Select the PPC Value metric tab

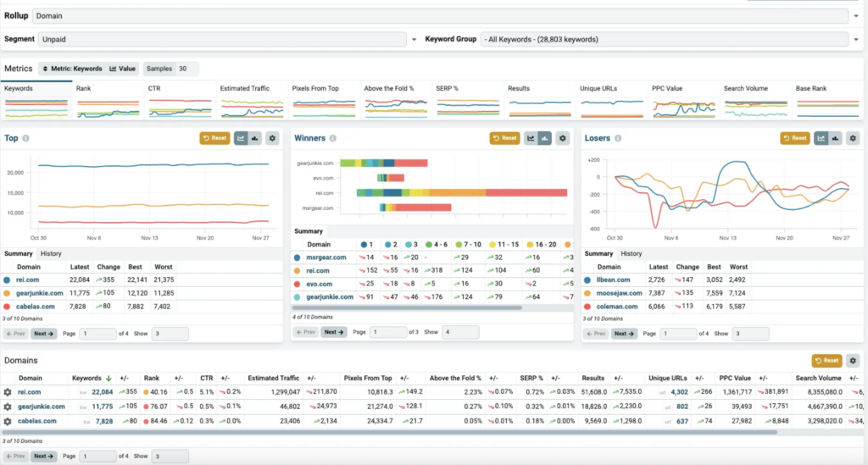pyautogui.click(x=684, y=100)
